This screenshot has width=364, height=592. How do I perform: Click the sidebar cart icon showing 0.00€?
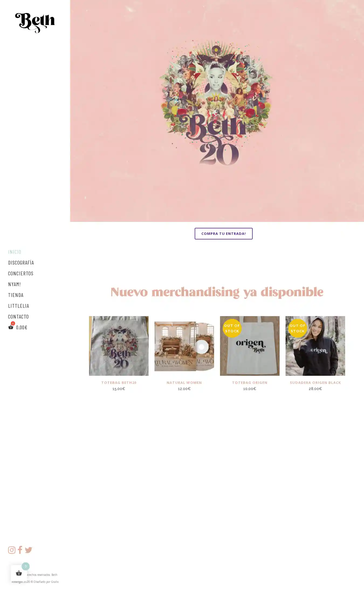pos(11,327)
